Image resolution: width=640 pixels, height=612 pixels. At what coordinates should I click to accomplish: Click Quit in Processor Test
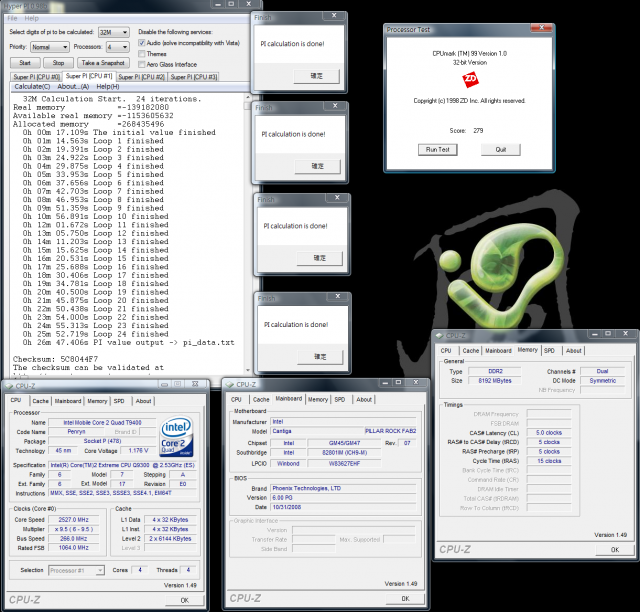[x=501, y=150]
